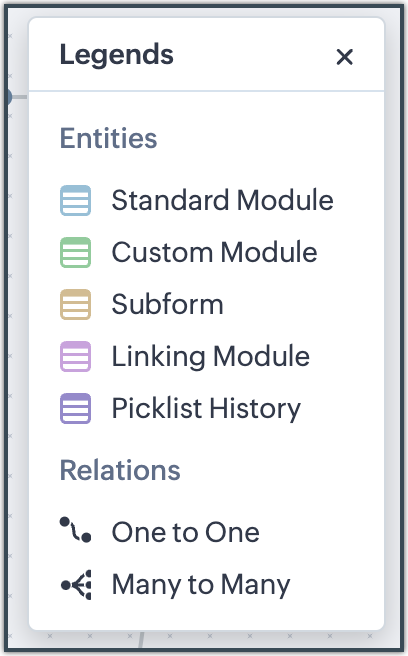The width and height of the screenshot is (408, 656).
Task: Click the blue Standard Module icon
Action: (x=75, y=200)
